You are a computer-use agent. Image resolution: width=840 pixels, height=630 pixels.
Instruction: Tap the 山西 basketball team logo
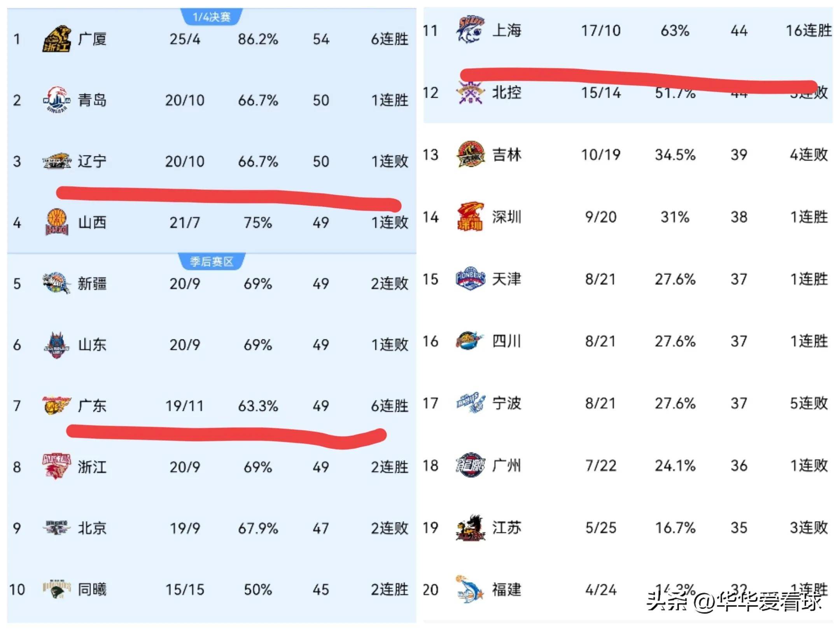[56, 222]
